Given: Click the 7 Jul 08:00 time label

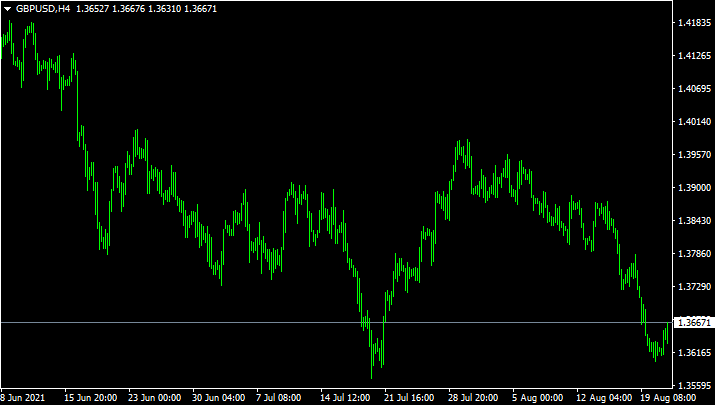Looking at the screenshot, I should coord(279,398).
